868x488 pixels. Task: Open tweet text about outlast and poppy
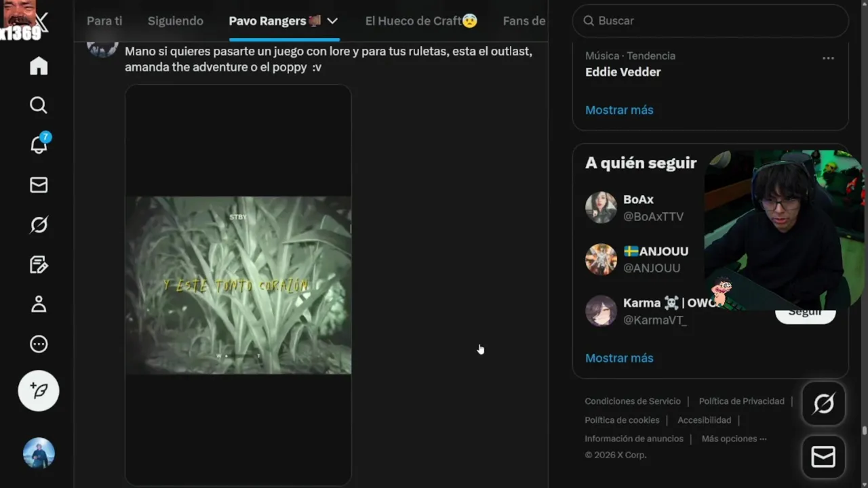328,60
